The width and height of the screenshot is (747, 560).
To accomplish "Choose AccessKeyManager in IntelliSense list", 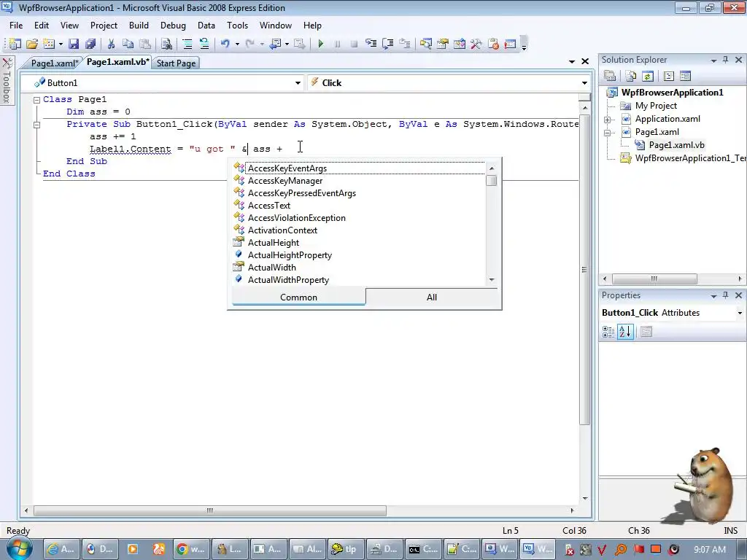I will pos(285,181).
